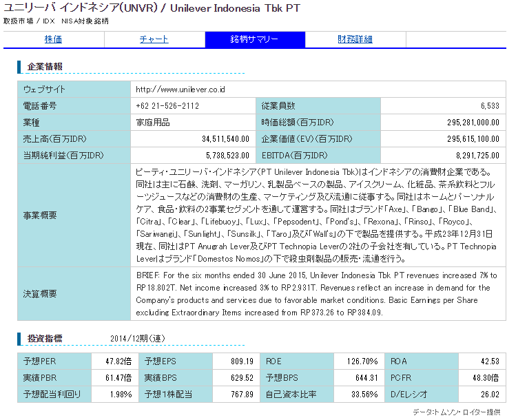Select the 予想BPS value 644.31
507x420 pixels.
click(366, 378)
